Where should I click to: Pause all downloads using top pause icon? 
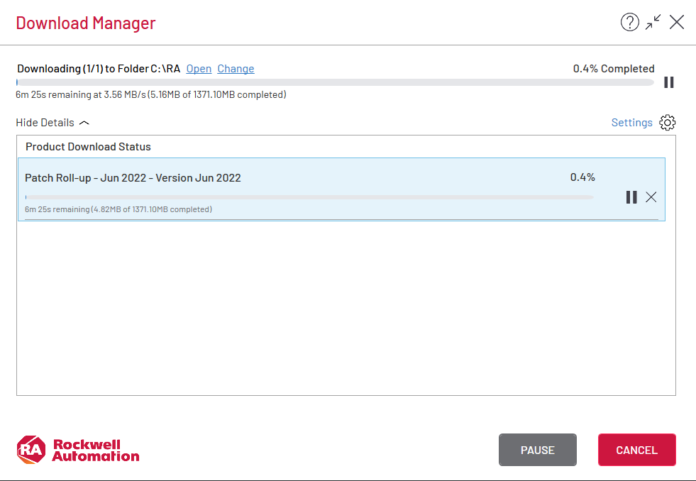click(669, 83)
